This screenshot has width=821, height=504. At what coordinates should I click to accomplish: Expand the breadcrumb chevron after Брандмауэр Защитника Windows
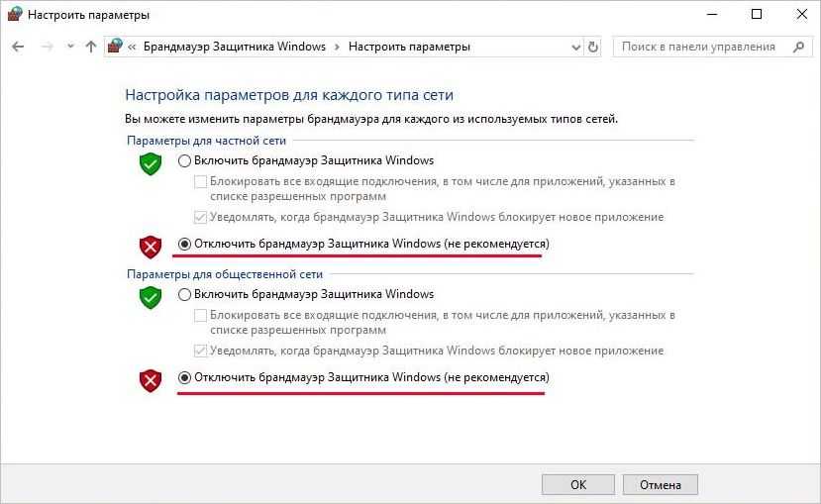tap(338, 47)
